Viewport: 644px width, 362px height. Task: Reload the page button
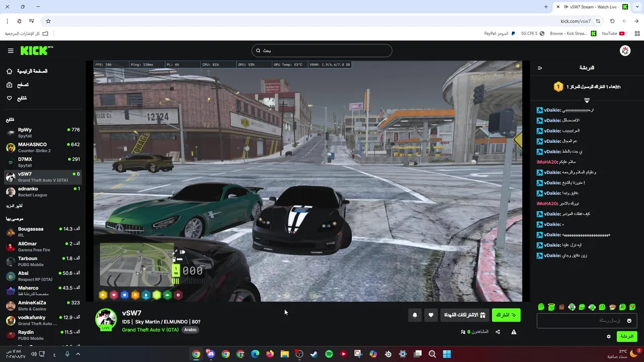click(612, 21)
